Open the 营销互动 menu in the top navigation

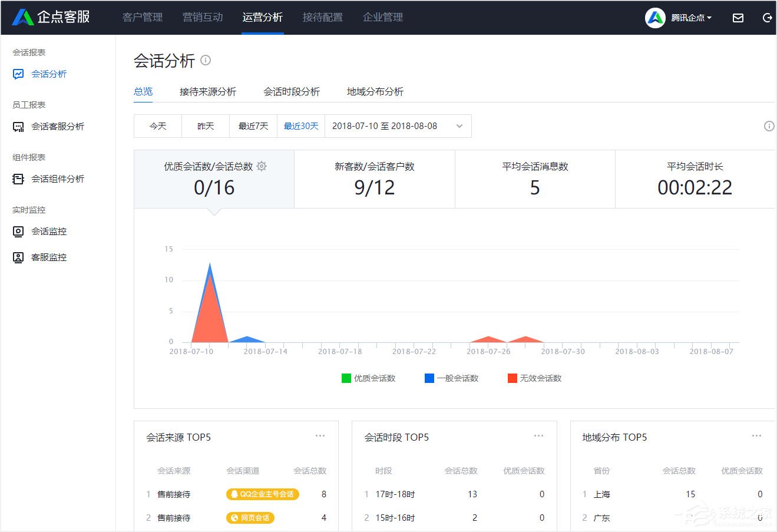pos(202,17)
